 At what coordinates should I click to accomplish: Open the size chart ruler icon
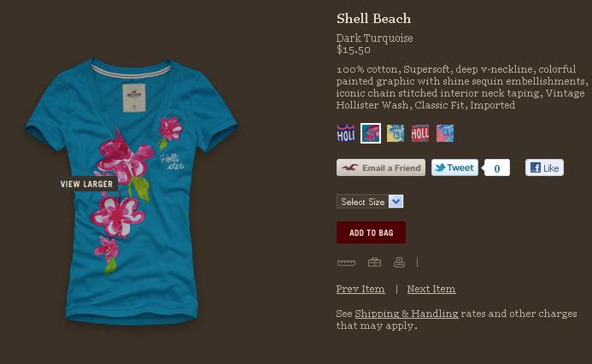[x=346, y=263]
